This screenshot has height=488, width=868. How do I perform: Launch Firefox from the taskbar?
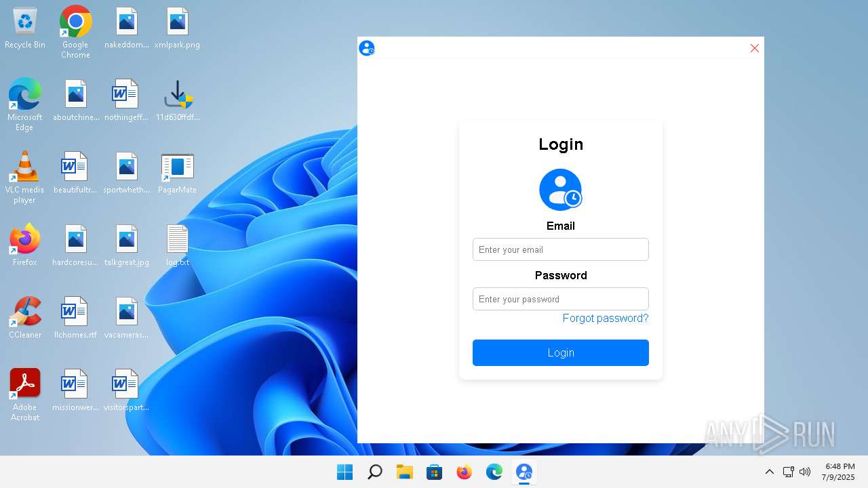click(465, 472)
